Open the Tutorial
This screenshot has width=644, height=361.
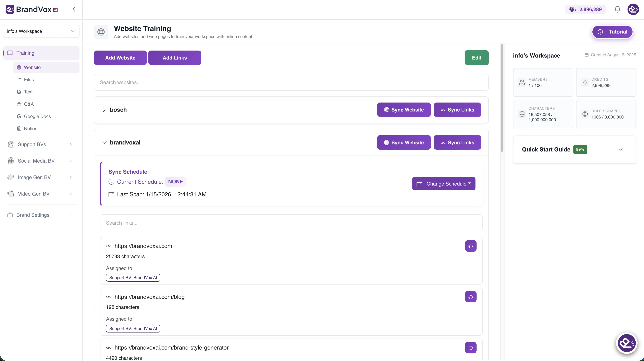(x=612, y=32)
